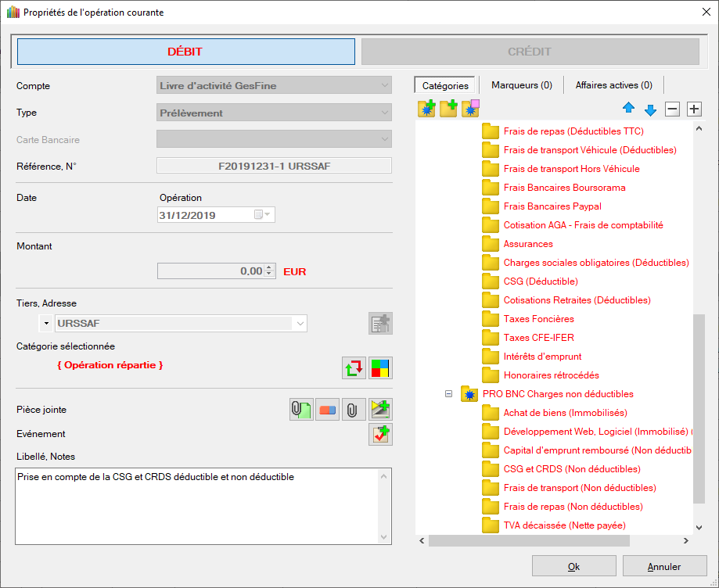This screenshot has height=588, width=719.
Task: Click the add root category folder icon
Action: point(426,109)
